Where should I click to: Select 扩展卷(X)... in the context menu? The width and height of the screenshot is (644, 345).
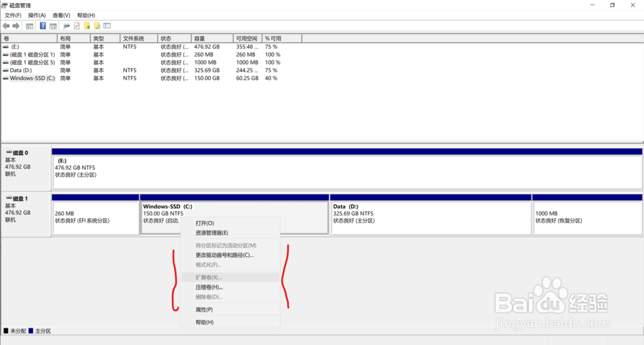(x=231, y=277)
